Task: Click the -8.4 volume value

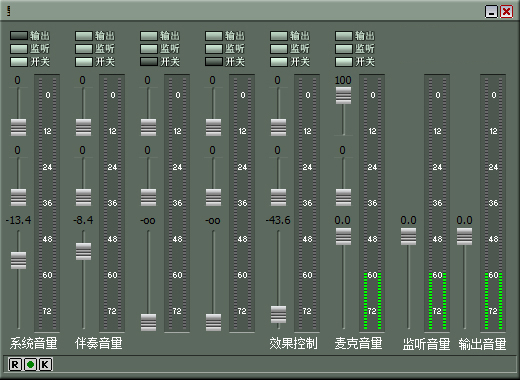Action: click(83, 220)
